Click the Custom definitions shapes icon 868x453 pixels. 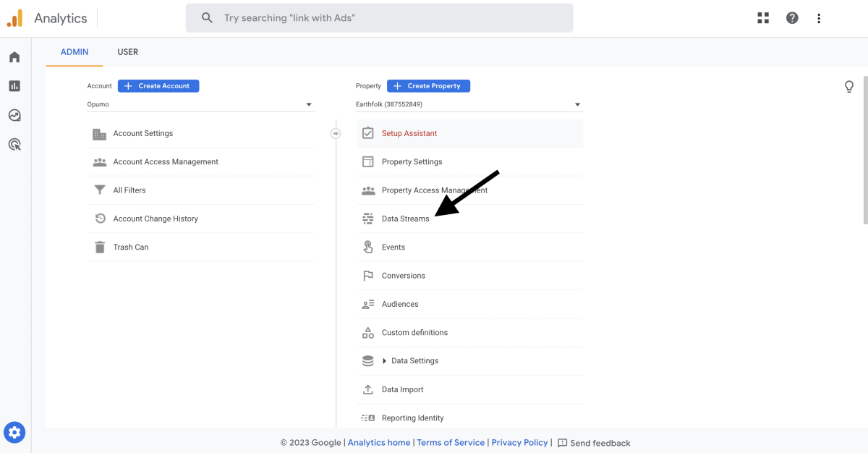click(368, 333)
